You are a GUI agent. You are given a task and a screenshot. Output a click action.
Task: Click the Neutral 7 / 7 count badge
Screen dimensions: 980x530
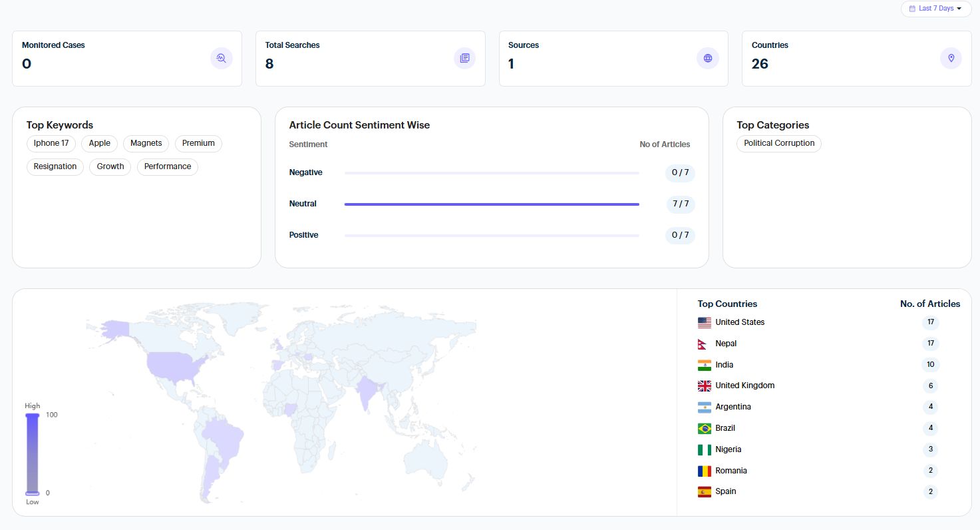[681, 204]
